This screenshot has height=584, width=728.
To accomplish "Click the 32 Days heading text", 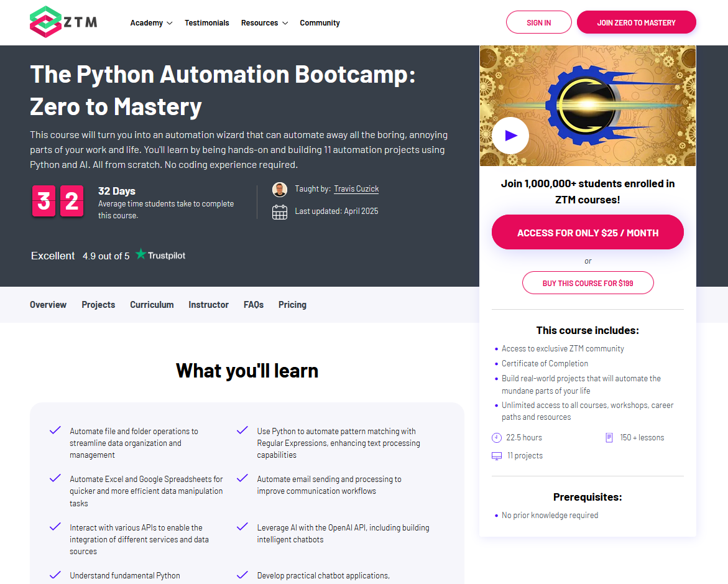I will (x=116, y=191).
